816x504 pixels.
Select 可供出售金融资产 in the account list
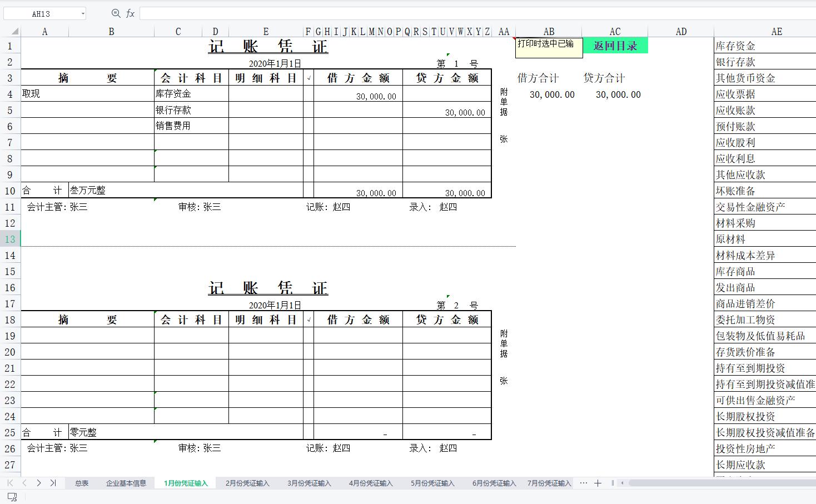tap(765, 400)
